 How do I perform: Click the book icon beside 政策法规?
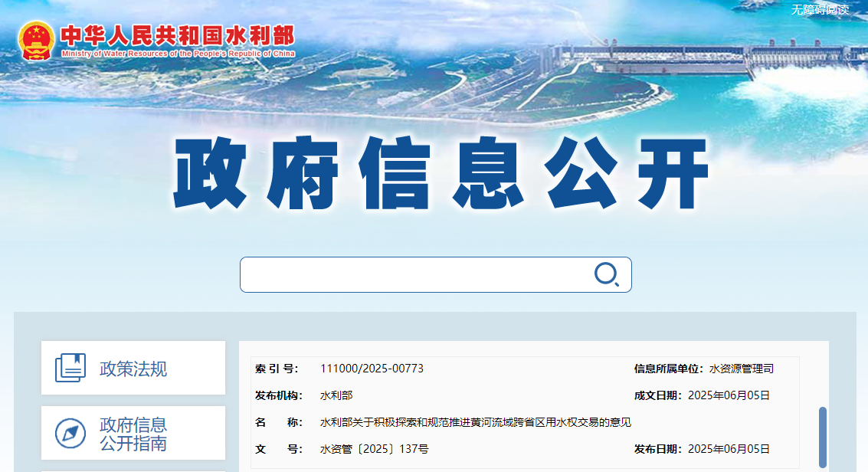pyautogui.click(x=70, y=368)
